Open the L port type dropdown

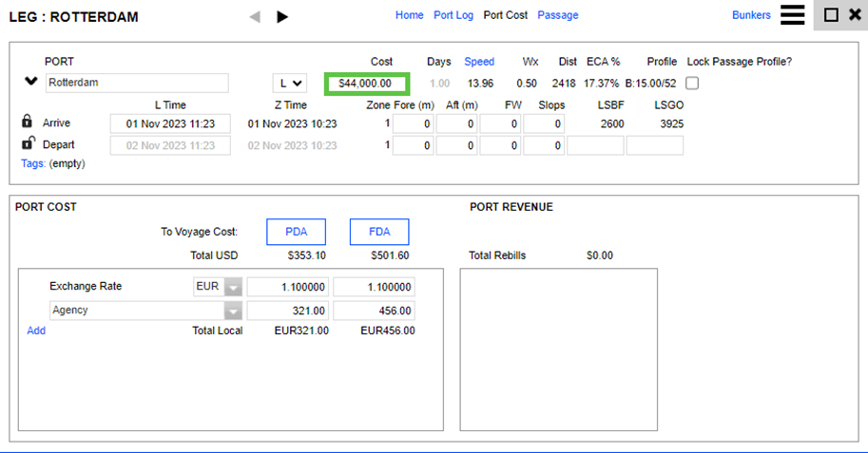[x=289, y=84]
